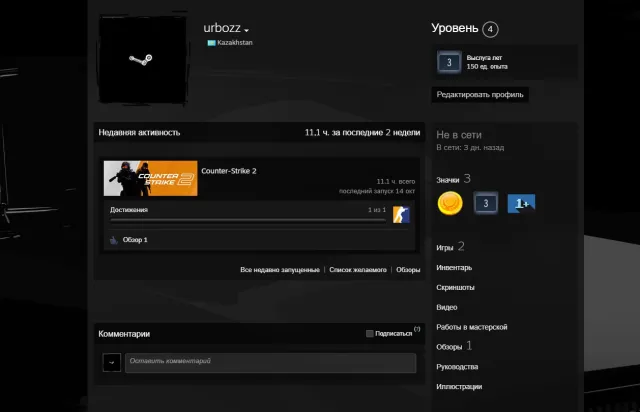Viewport: 640px width, 412px height.
Task: Open the Counter-Strike achievement icon
Action: [401, 215]
